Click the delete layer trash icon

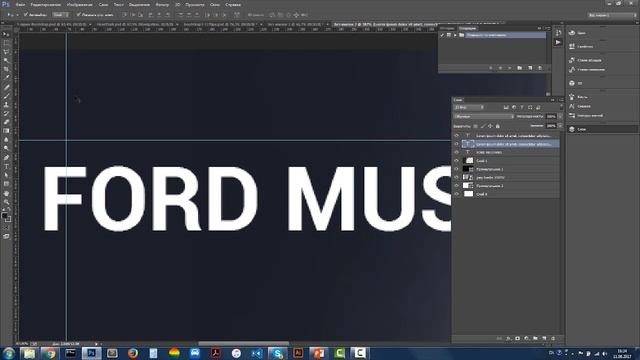coord(553,338)
